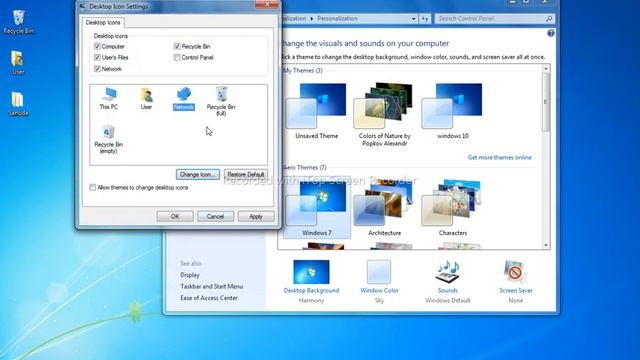Screen dimensions: 640x360
Task: Close the Desktop Icon Settings dialog
Action: click(x=267, y=4)
